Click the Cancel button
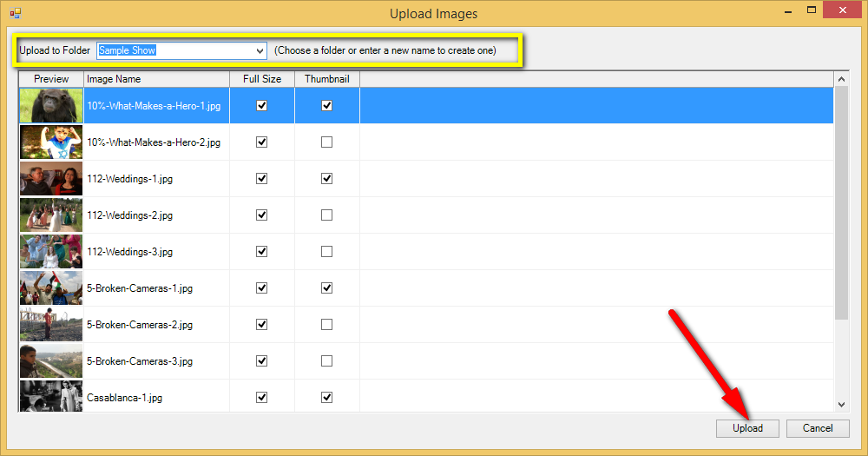The width and height of the screenshot is (868, 456). click(x=818, y=428)
